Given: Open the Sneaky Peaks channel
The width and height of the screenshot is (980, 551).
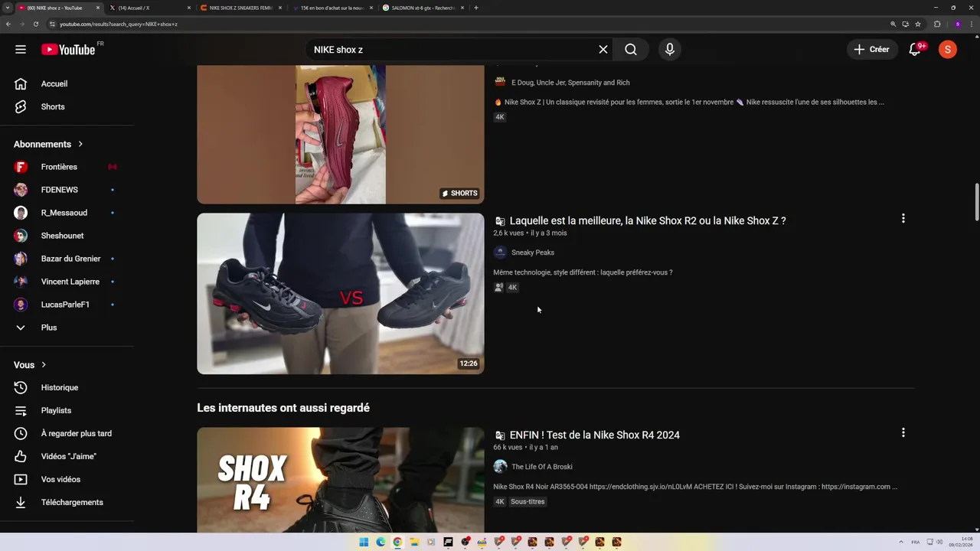Looking at the screenshot, I should [x=533, y=253].
